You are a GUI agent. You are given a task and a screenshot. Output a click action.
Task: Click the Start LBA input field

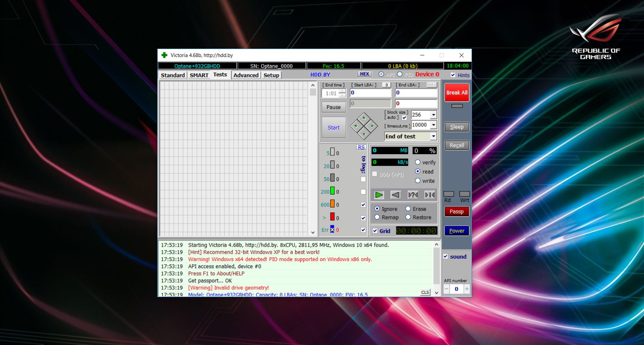[x=371, y=93]
